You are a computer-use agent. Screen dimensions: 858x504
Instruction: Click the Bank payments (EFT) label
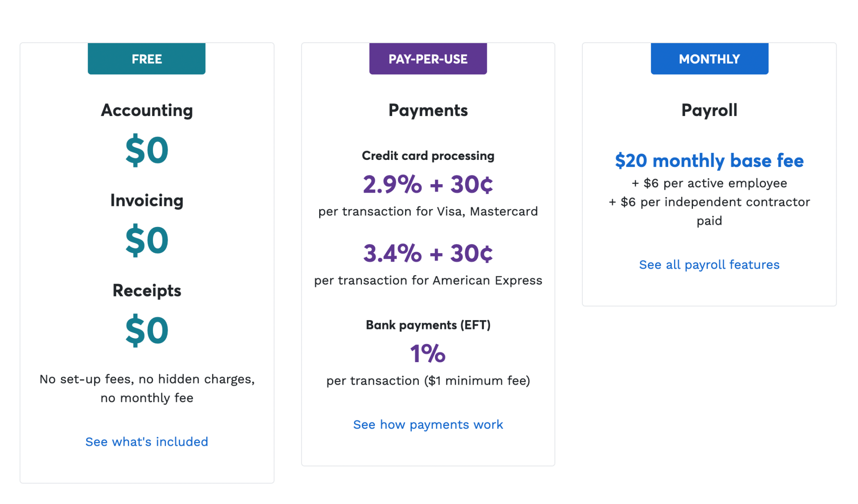tap(428, 325)
